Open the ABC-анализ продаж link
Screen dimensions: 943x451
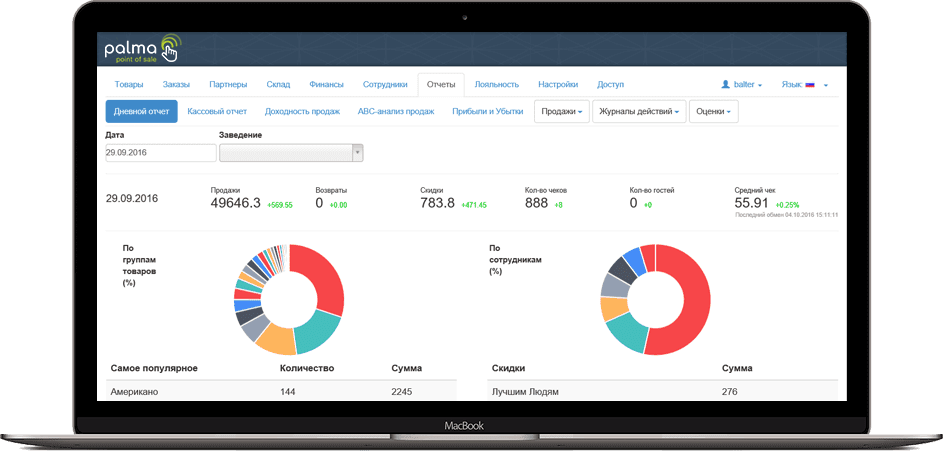396,112
